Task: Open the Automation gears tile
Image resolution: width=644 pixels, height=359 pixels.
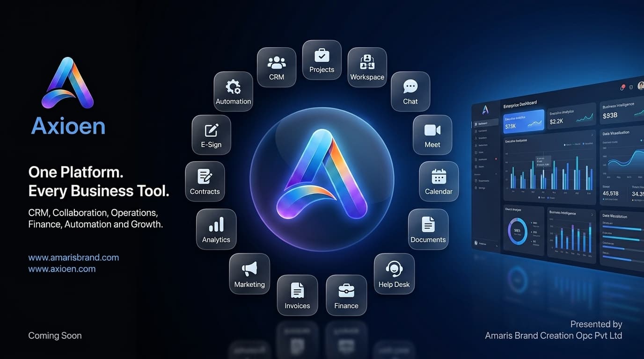Action: (234, 92)
